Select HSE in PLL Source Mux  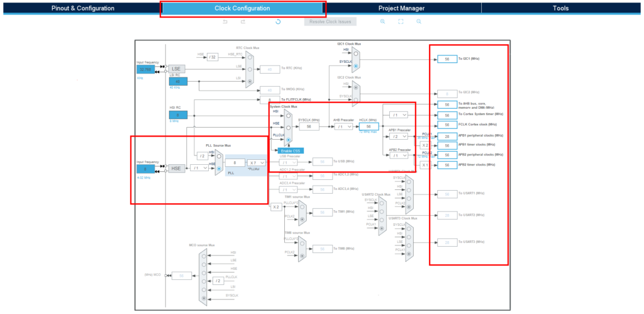click(219, 168)
